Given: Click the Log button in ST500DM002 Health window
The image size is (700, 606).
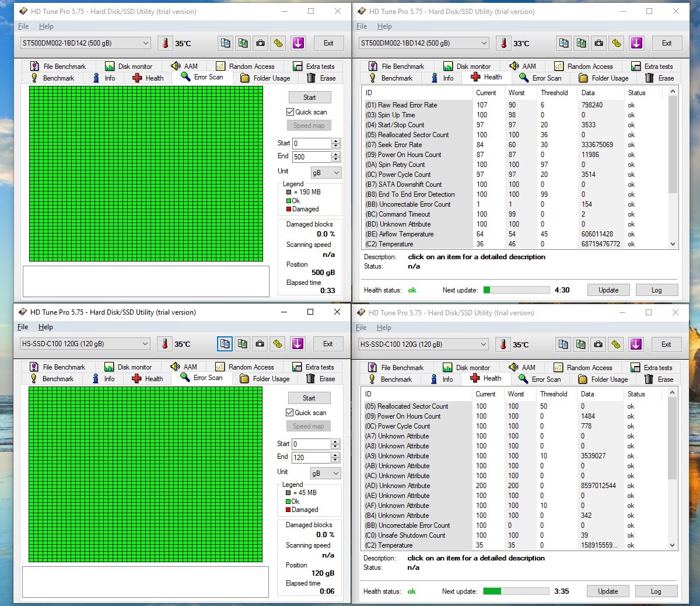Looking at the screenshot, I should coord(656,290).
